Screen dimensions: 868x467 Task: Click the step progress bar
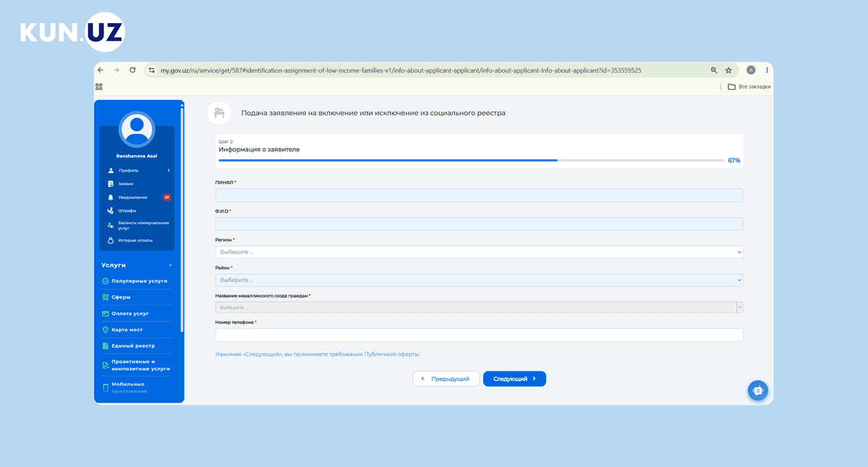point(471,160)
